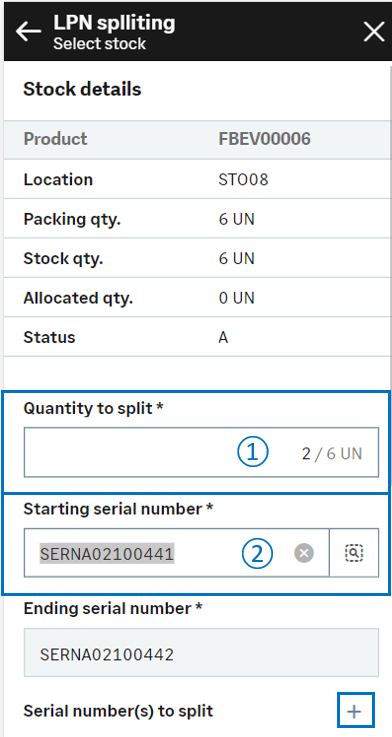The width and height of the screenshot is (392, 737).
Task: Select the Stock qty. 6 UN row
Action: pyautogui.click(x=197, y=259)
